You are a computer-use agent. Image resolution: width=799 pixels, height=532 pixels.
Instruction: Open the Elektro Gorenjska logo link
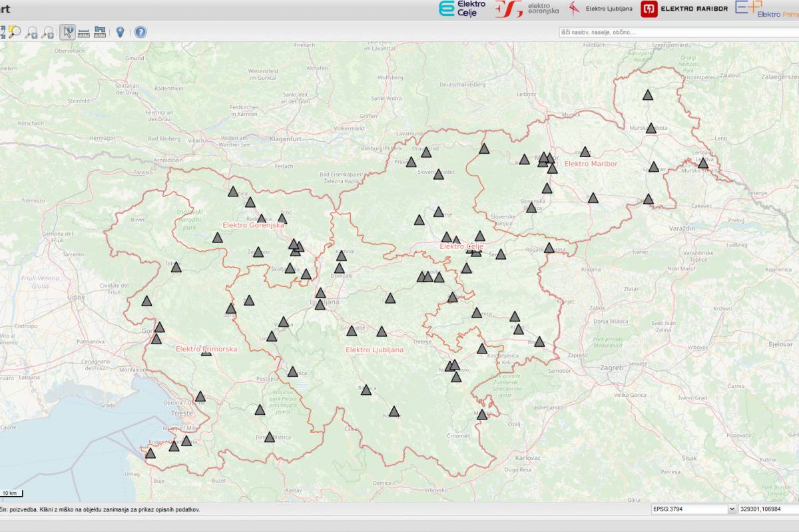[527, 9]
